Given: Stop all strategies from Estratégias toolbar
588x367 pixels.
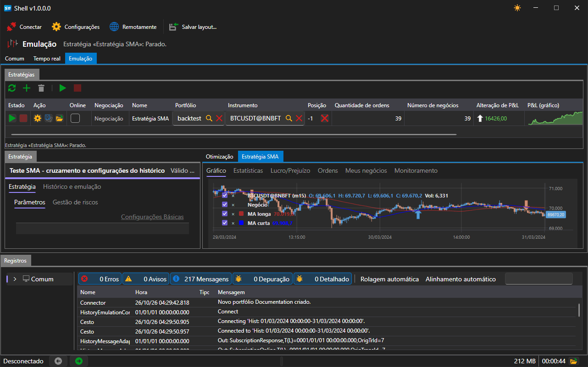Looking at the screenshot, I should [x=78, y=88].
